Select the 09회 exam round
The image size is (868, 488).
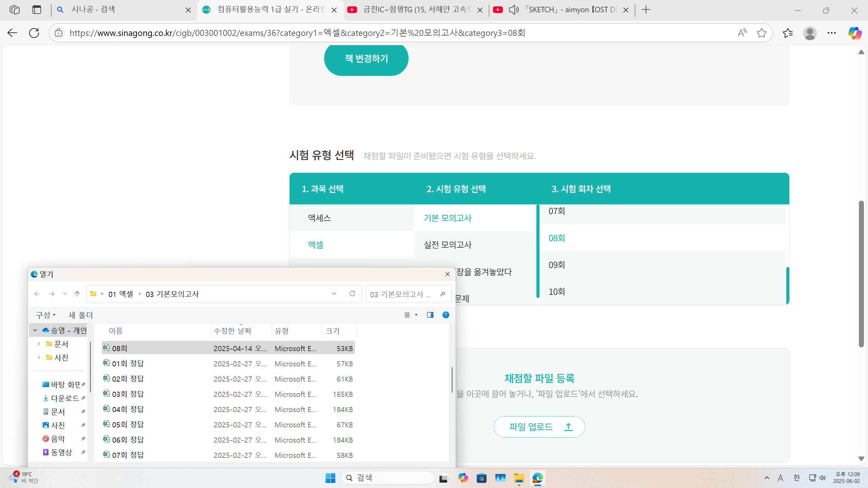pos(557,265)
